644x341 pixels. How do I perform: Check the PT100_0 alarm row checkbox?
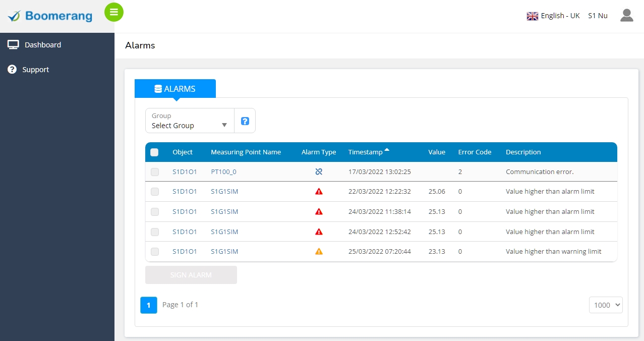(x=155, y=172)
